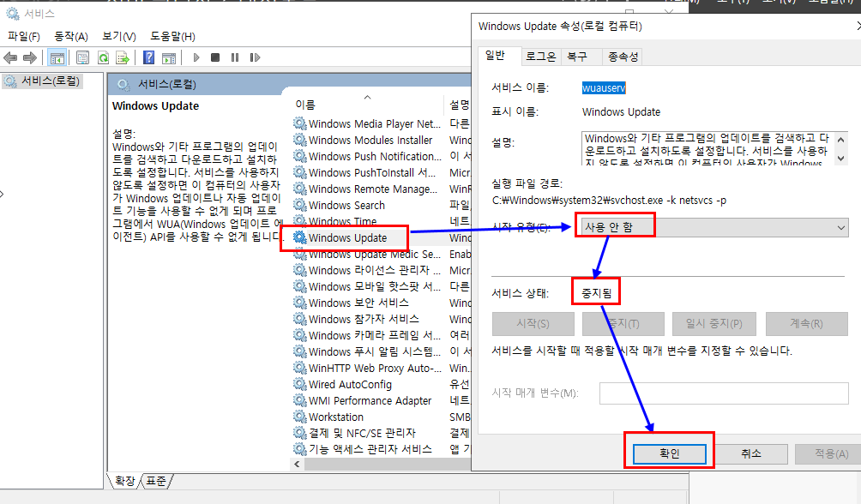The image size is (861, 504).
Task: Click the 계속(R) button
Action: tap(807, 324)
